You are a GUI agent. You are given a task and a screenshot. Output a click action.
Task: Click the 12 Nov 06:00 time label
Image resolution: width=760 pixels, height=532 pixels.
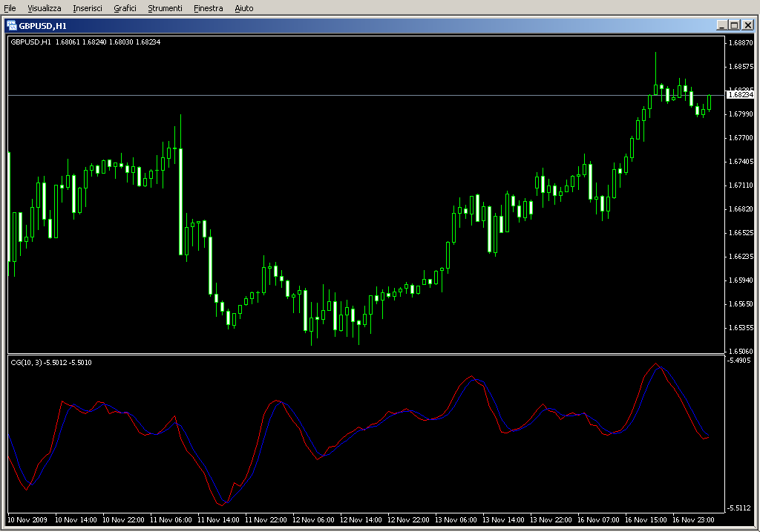tap(313, 520)
